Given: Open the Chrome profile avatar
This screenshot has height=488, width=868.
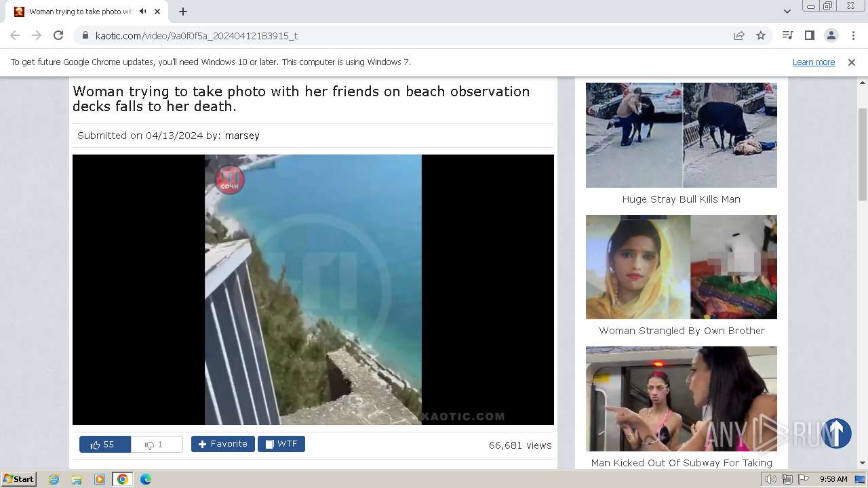Looking at the screenshot, I should pyautogui.click(x=831, y=35).
